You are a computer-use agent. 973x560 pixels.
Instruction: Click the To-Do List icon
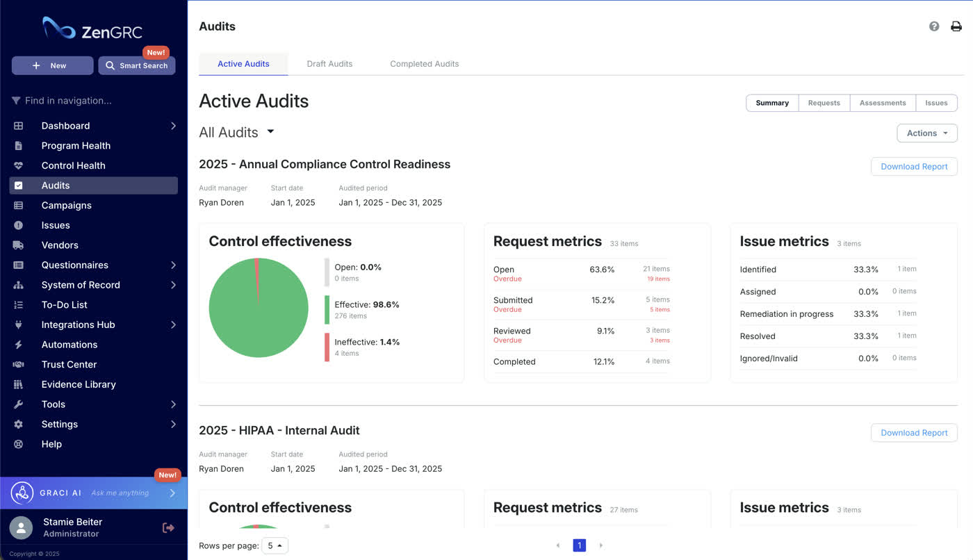tap(19, 305)
